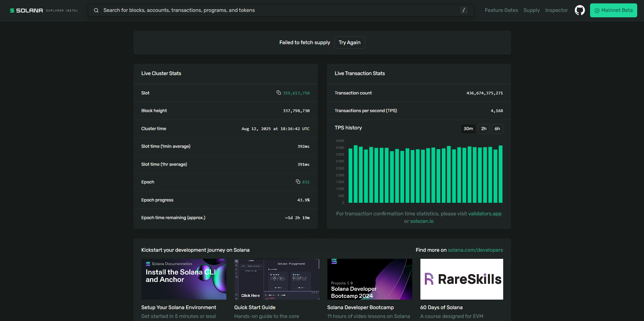This screenshot has width=644, height=321.
Task: Click the search magnifier icon
Action: coord(96,10)
